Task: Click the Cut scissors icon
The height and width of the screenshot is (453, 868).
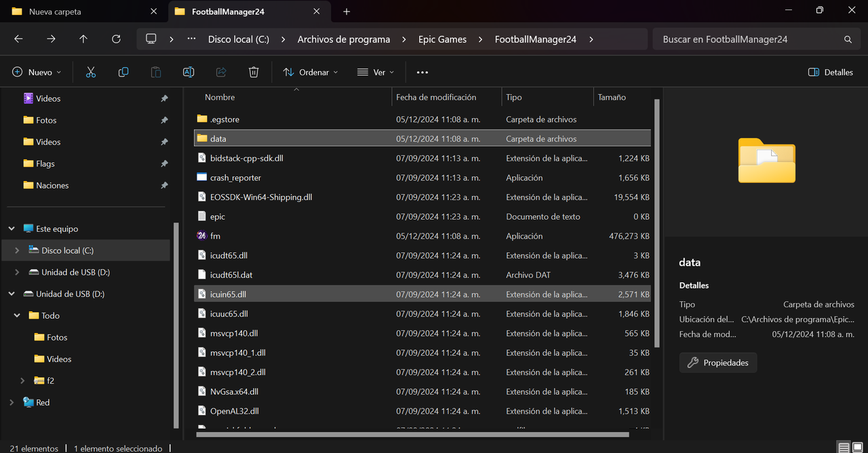Action: coord(91,72)
